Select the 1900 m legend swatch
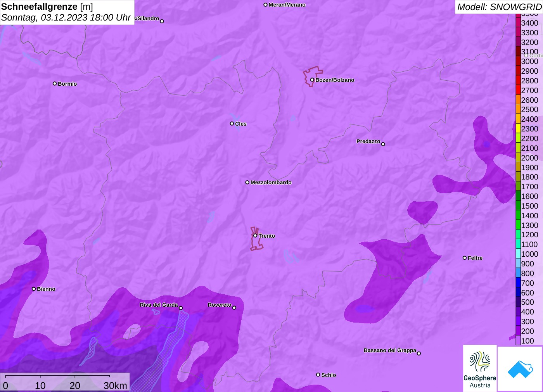 click(x=518, y=167)
